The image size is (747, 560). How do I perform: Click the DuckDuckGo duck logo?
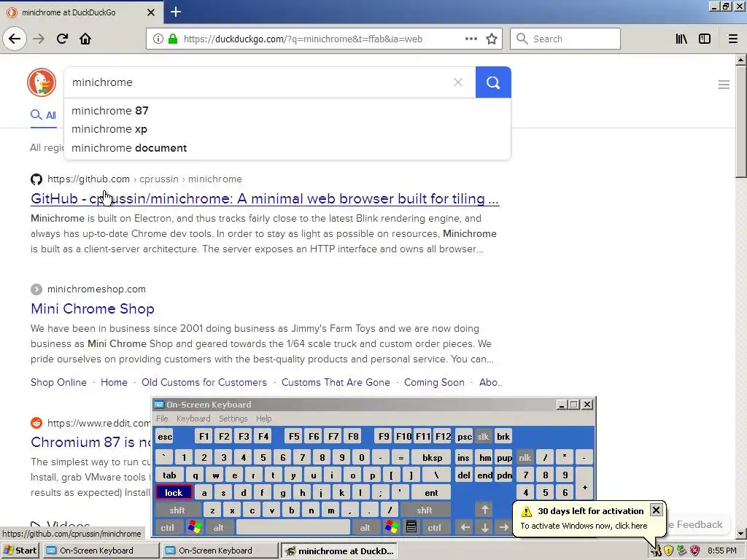click(x=42, y=82)
